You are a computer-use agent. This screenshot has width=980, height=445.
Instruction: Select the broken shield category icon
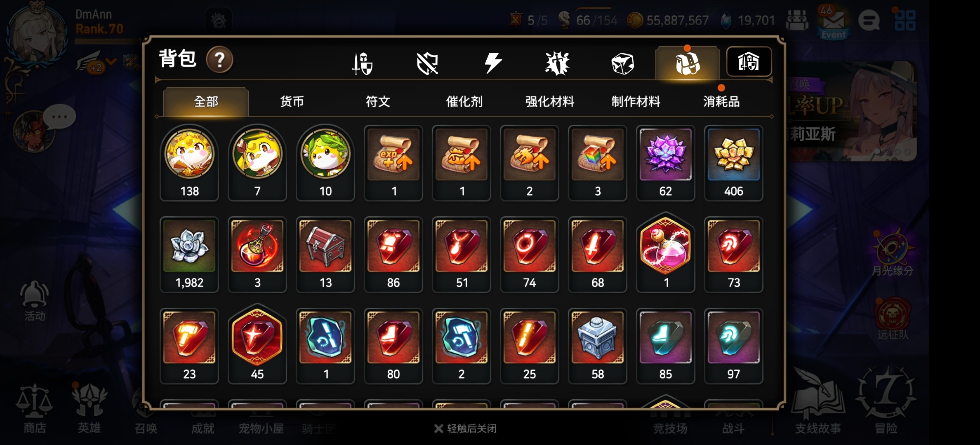pos(427,63)
